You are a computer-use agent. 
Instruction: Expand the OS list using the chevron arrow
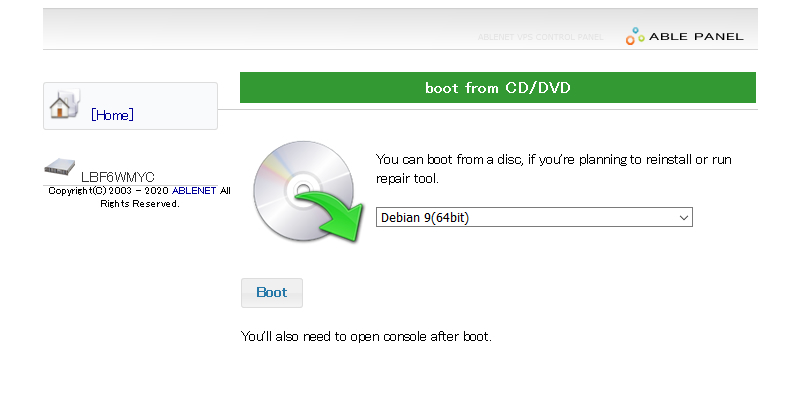684,217
